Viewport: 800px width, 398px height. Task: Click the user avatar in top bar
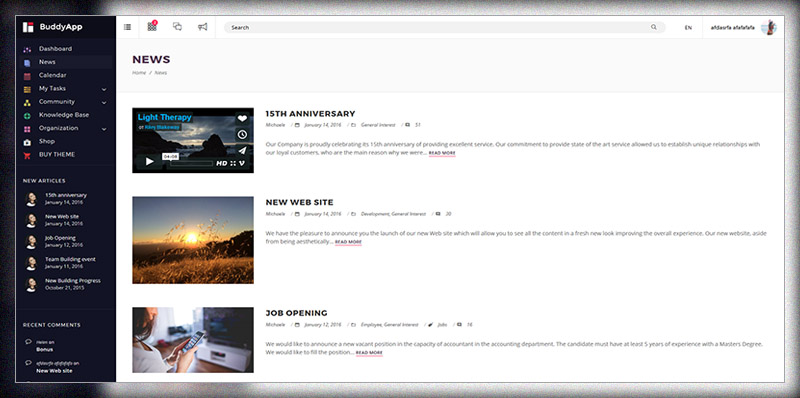[x=769, y=28]
